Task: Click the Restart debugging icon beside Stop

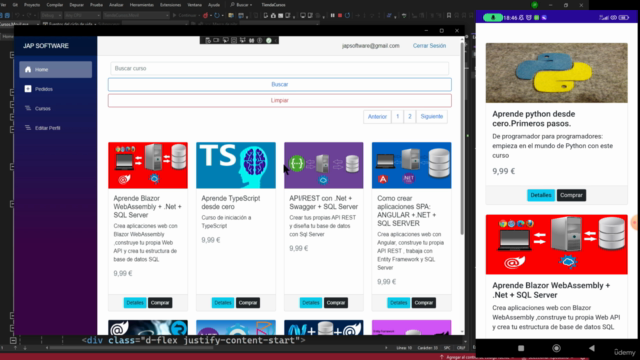Action: (347, 15)
